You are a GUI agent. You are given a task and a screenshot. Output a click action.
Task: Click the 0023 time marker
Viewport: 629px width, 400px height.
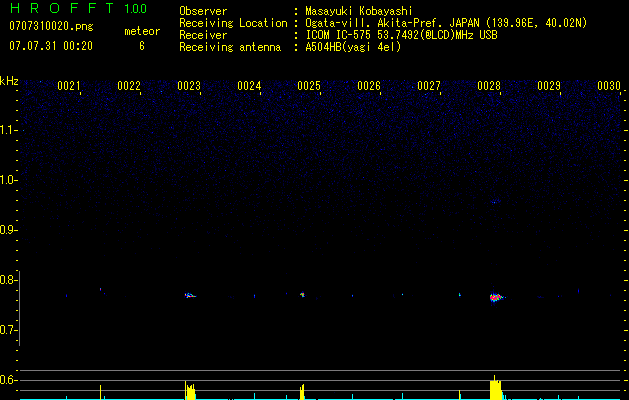click(189, 86)
